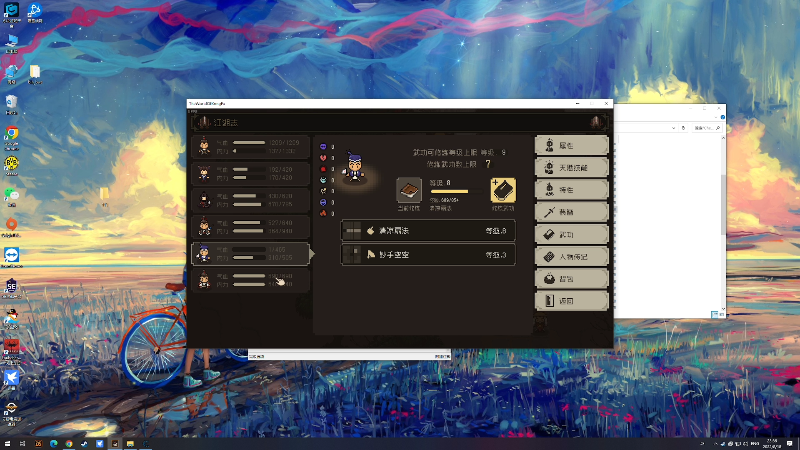
Task: Click the blue swirl status icon
Action: 323,203
